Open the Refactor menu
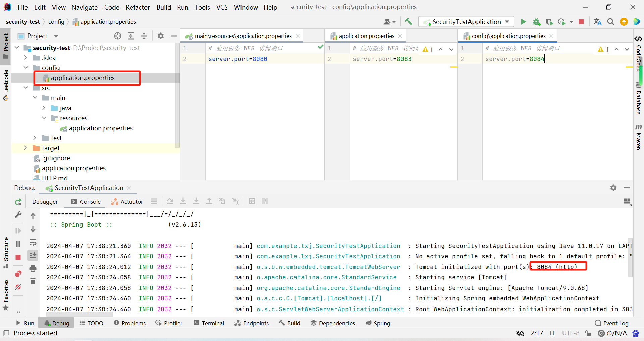Screen dimensions: 644x341 [138, 7]
